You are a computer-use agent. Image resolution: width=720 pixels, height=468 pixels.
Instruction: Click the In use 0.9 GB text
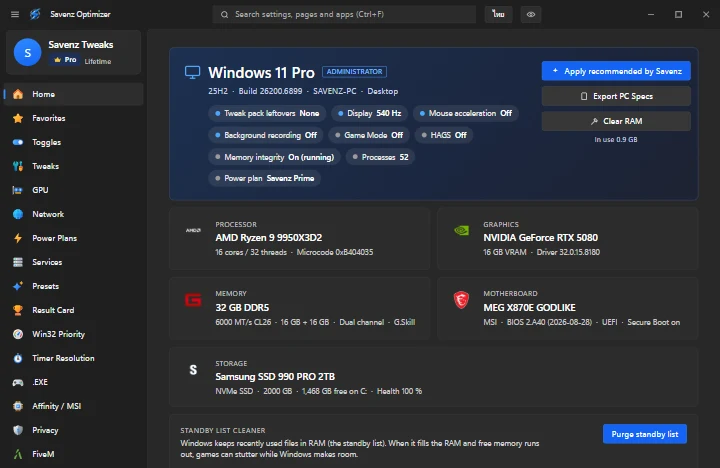(x=616, y=140)
